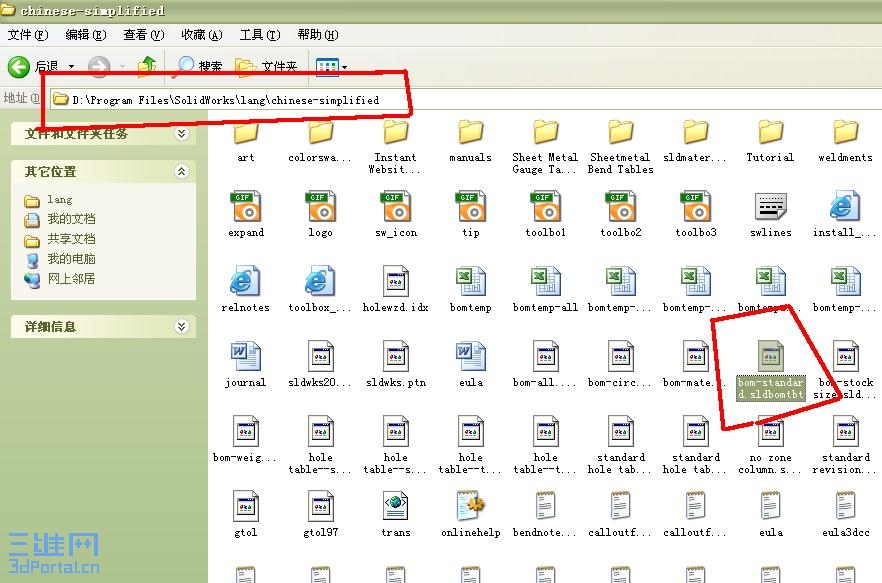Select the Sheet Metal Gauge Tables folder
The width and height of the screenshot is (882, 583).
[x=545, y=146]
